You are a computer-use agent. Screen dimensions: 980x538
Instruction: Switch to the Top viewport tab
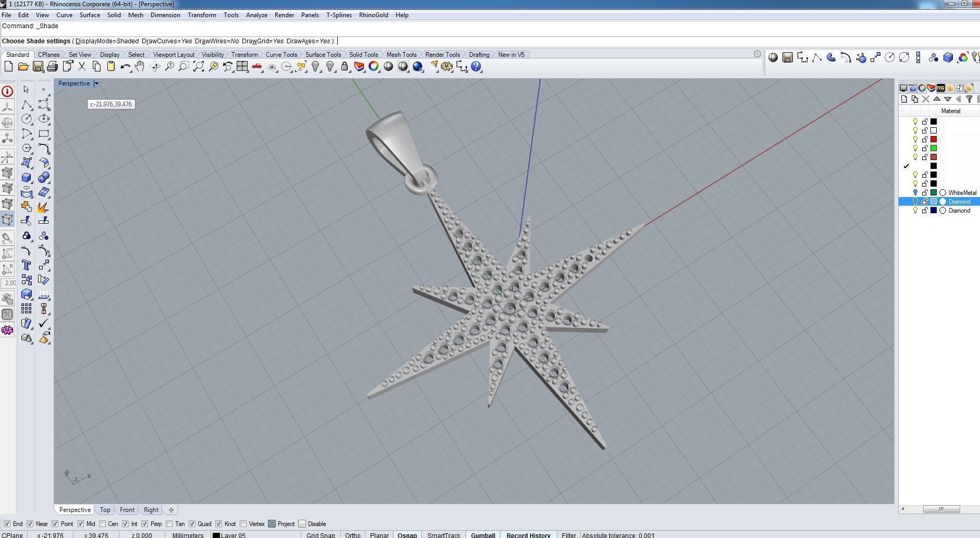click(x=105, y=510)
